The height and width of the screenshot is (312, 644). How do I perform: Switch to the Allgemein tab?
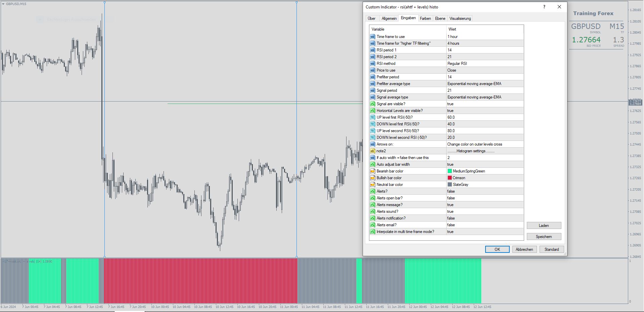(389, 18)
